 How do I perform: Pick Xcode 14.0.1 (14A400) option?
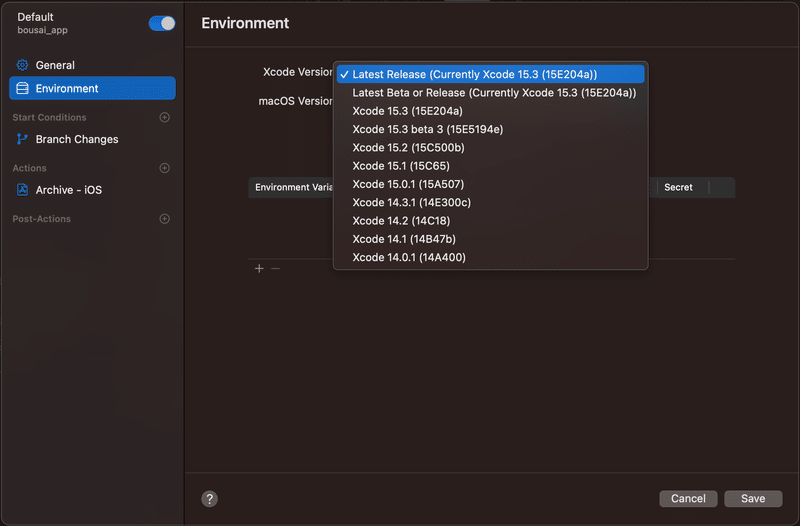[x=408, y=258]
